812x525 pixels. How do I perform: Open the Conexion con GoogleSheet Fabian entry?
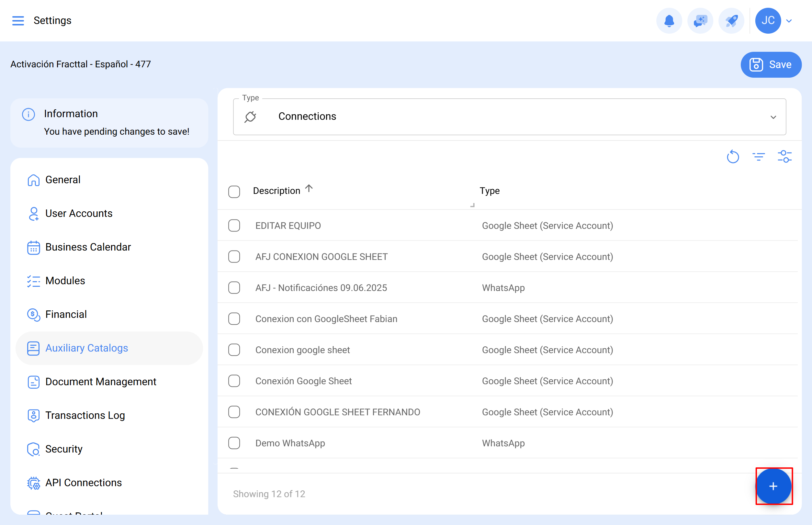click(x=326, y=319)
